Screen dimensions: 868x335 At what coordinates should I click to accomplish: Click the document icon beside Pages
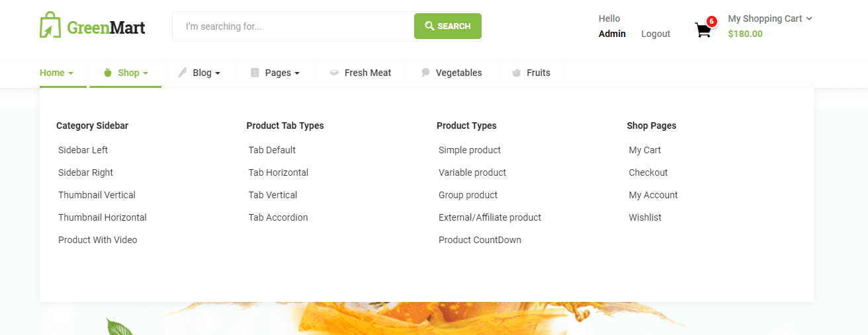[x=255, y=73]
